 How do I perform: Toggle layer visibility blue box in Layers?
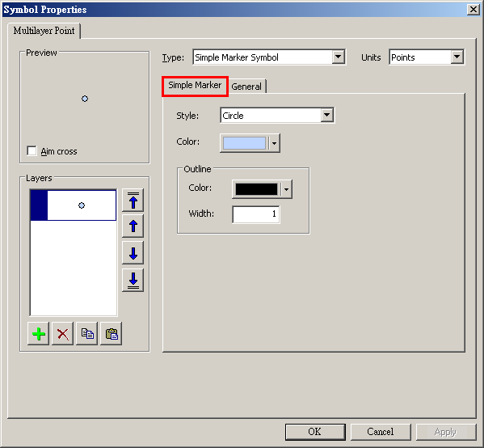[x=39, y=205]
